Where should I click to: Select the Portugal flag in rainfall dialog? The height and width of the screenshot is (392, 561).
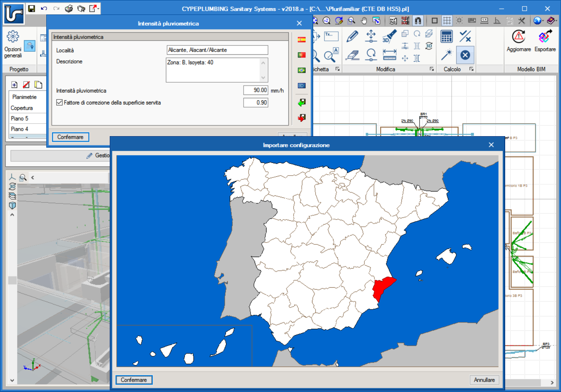[x=302, y=55]
